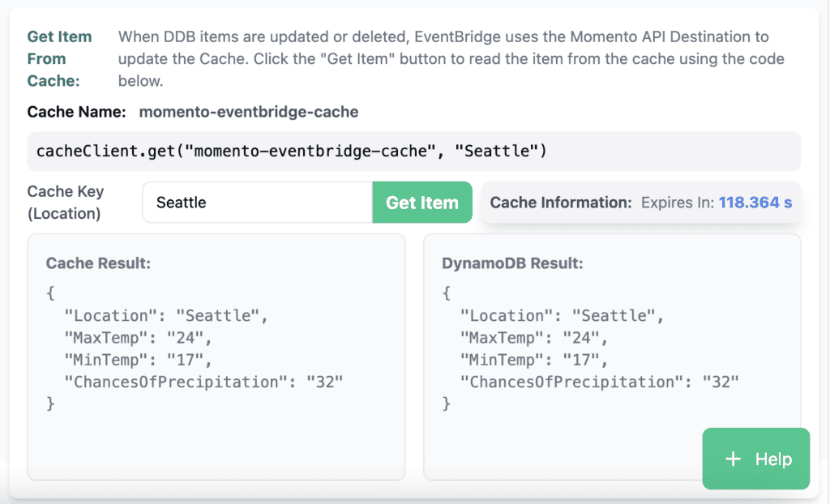830x504 pixels.
Task: Select MinTemp "17" line in DynamoDB Result
Action: point(534,360)
